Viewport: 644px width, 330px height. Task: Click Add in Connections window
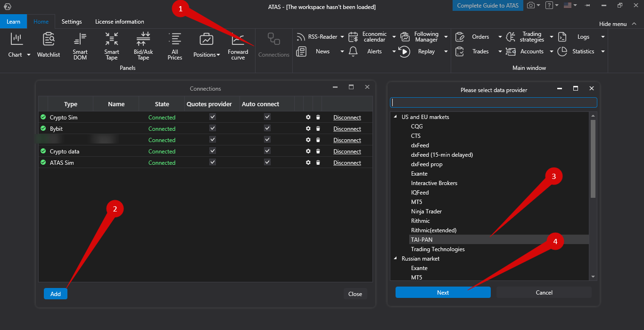(x=56, y=294)
